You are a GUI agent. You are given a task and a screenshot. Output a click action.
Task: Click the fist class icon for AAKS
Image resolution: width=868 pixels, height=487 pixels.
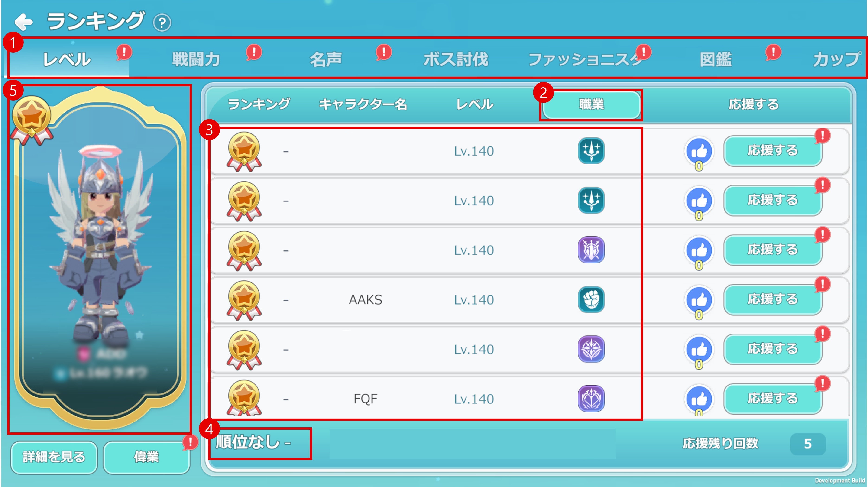[591, 300]
